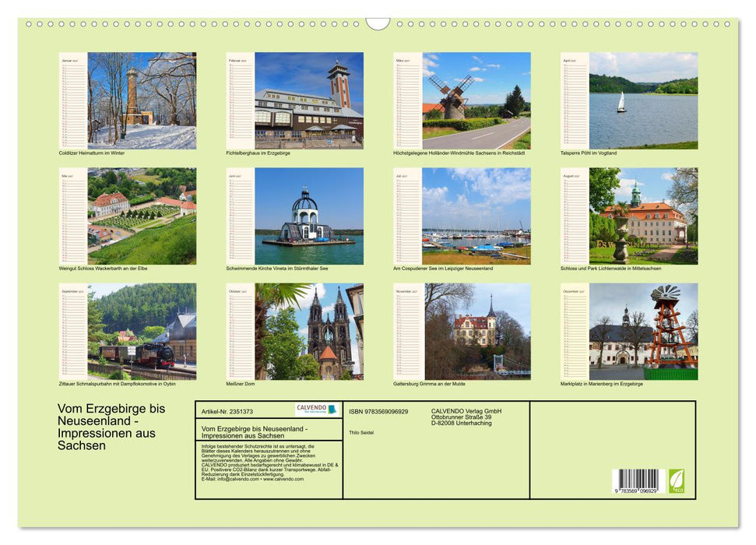Screen dimensions: 756x545
Task: Click the Juni calendar column
Action: 241,216
